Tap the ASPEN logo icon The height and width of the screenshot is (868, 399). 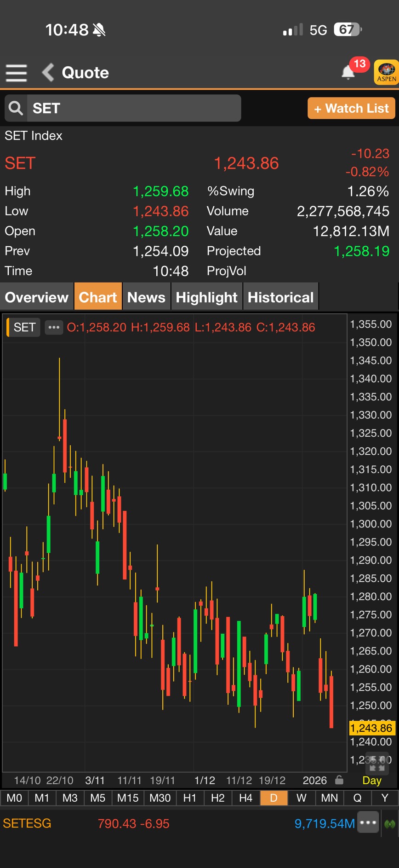tap(386, 72)
